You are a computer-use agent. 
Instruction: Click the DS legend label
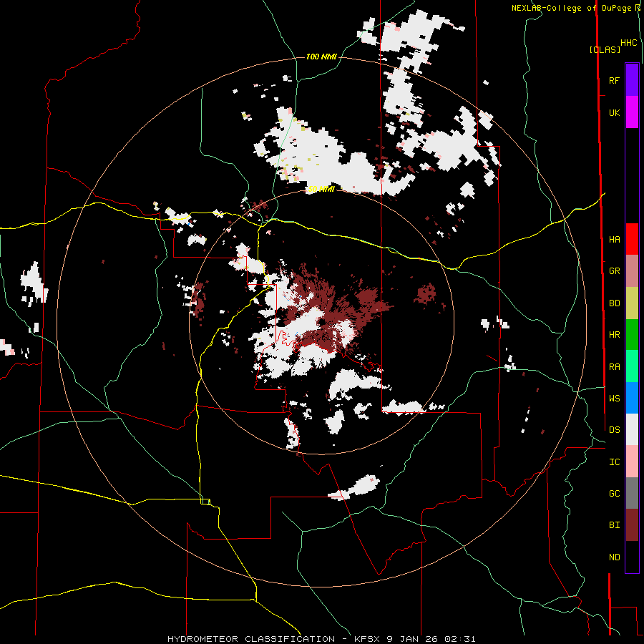click(x=614, y=430)
